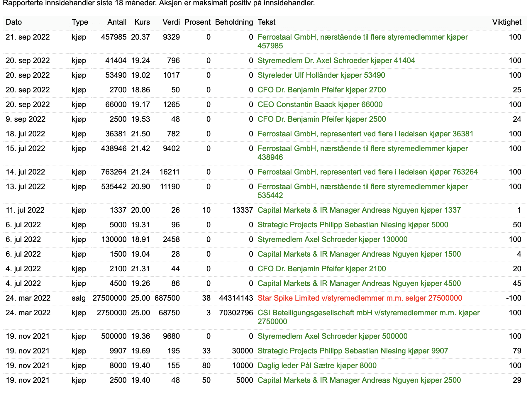Click the Prosent value 38
Viewport: 532px width, 393px height.
point(206,298)
